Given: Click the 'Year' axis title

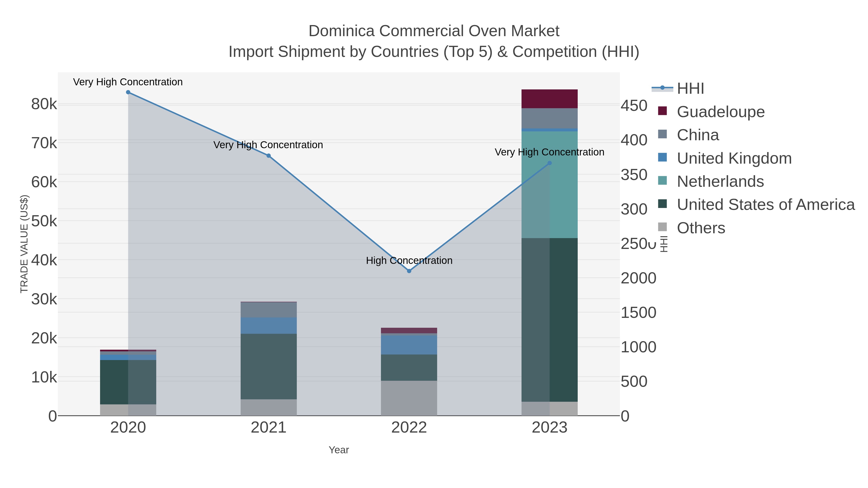Looking at the screenshot, I should (x=339, y=450).
